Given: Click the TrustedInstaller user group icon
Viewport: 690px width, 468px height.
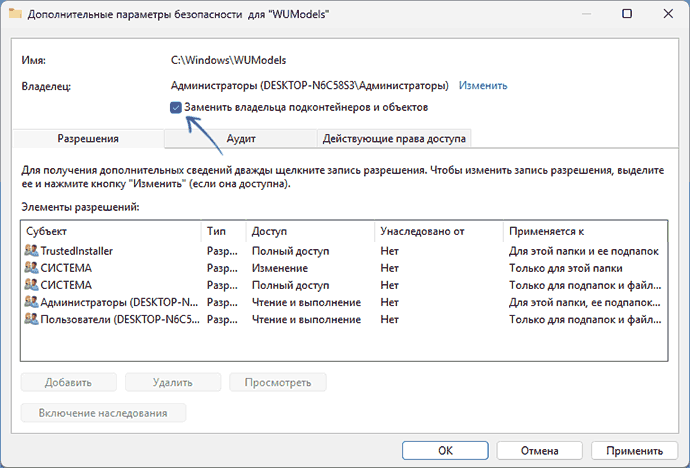Looking at the screenshot, I should [x=31, y=251].
